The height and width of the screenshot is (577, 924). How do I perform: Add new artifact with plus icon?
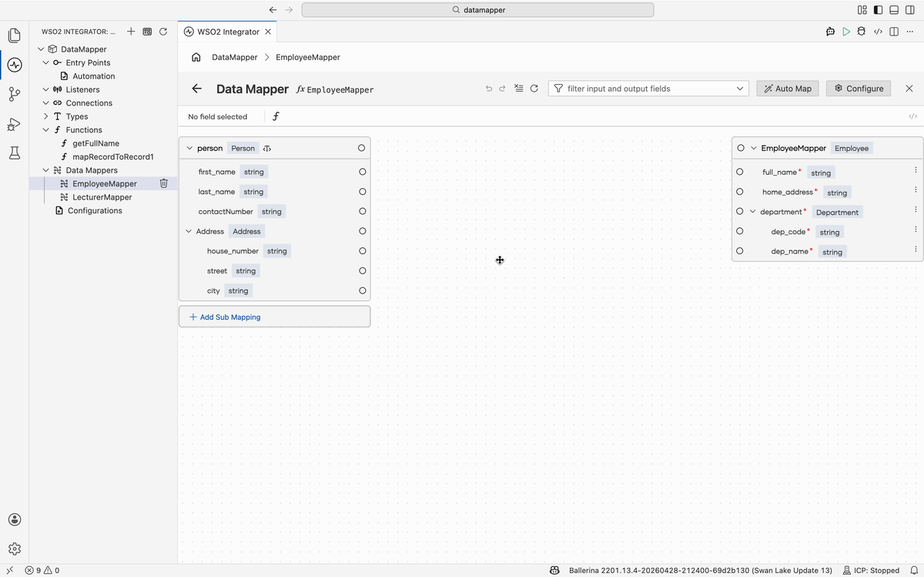tap(131, 32)
